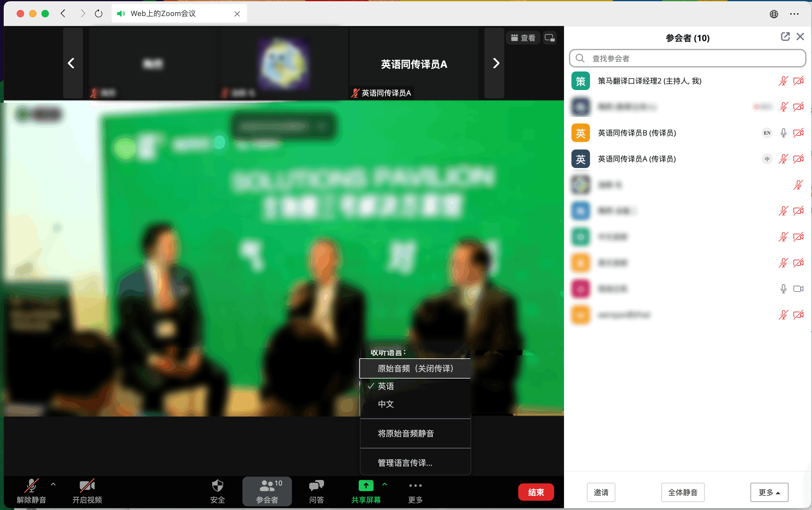
Task: Toggle host 策马翻译口译经理2 microphone icon
Action: 783,81
